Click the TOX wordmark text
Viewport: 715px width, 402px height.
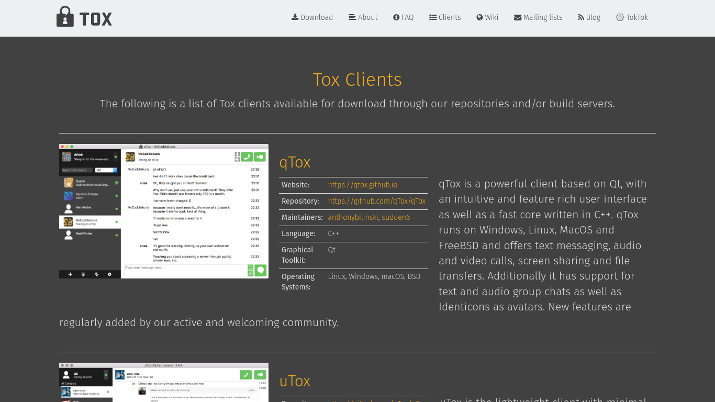point(96,19)
